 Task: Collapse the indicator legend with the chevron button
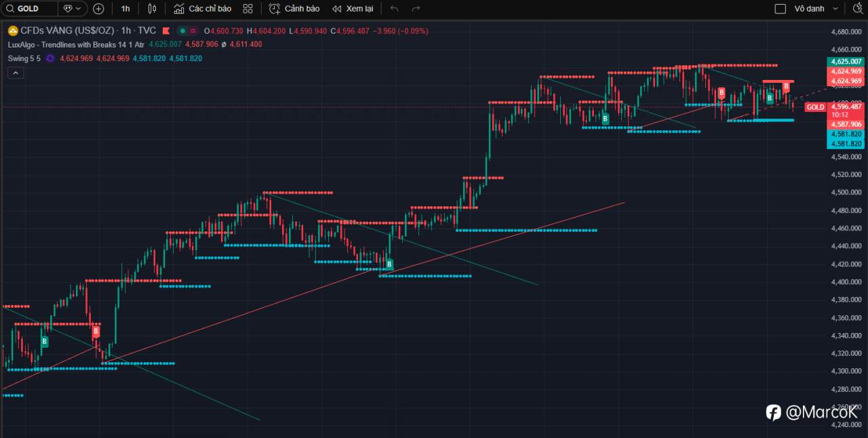tap(14, 73)
